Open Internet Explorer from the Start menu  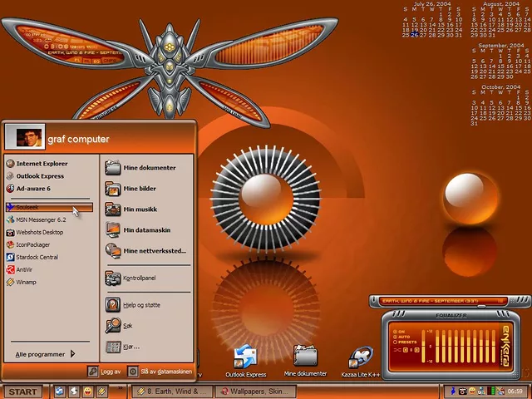point(37,164)
